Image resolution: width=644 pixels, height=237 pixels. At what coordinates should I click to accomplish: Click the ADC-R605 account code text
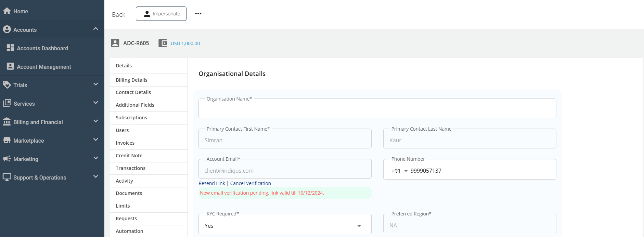136,43
